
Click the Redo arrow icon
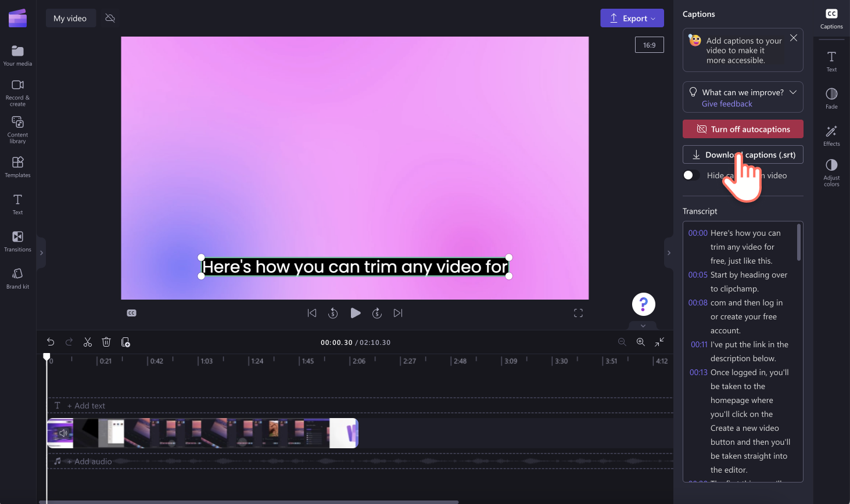69,342
